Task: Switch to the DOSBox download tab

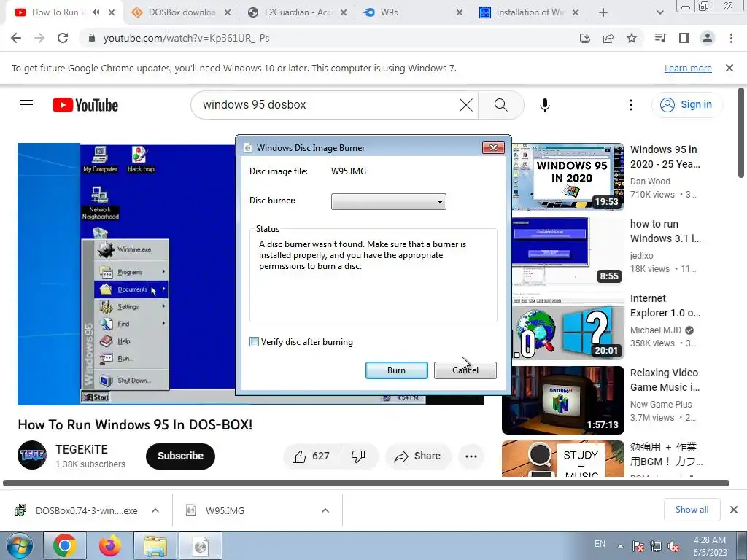Action: coord(182,12)
